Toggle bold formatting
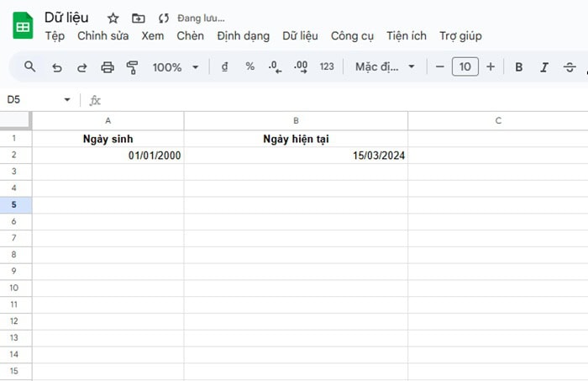The height and width of the screenshot is (381, 588). coord(518,66)
